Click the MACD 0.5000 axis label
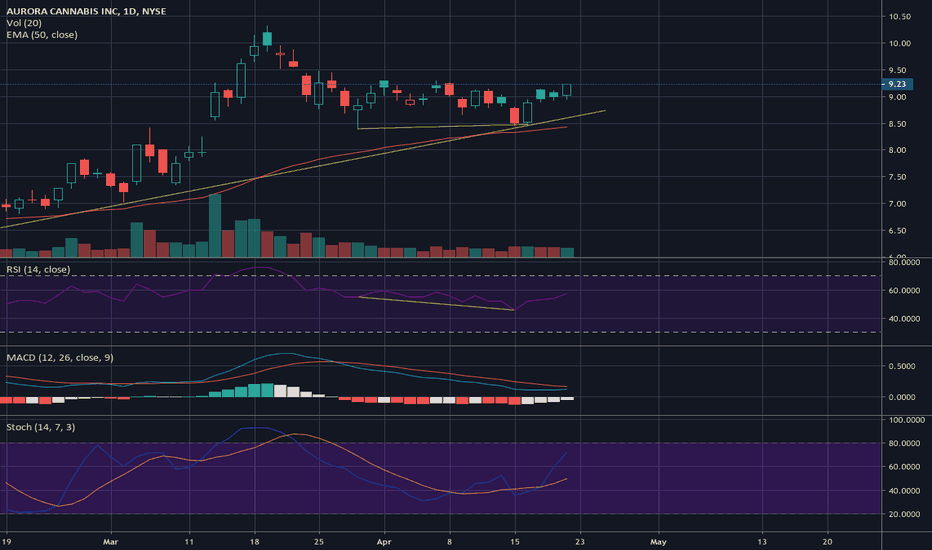 [902, 366]
